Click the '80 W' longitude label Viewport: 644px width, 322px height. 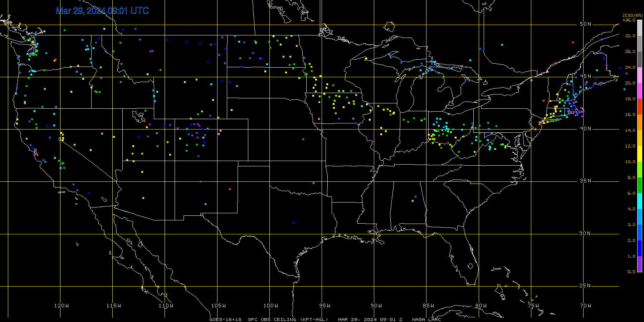pos(481,306)
